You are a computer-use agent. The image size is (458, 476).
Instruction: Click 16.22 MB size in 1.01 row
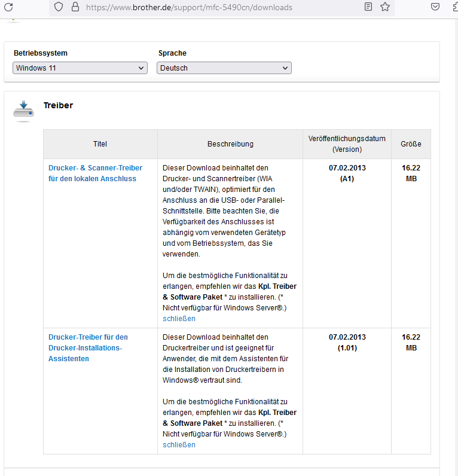(411, 343)
